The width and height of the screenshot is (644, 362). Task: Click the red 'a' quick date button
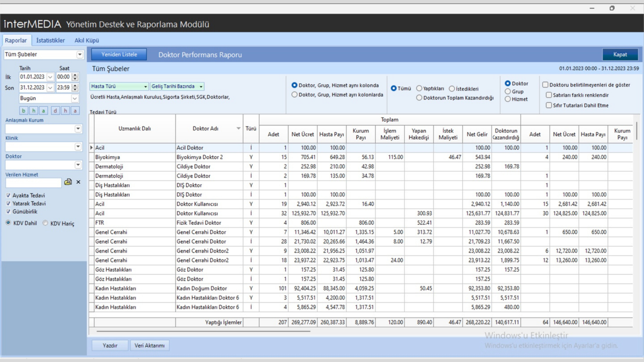pos(75,111)
